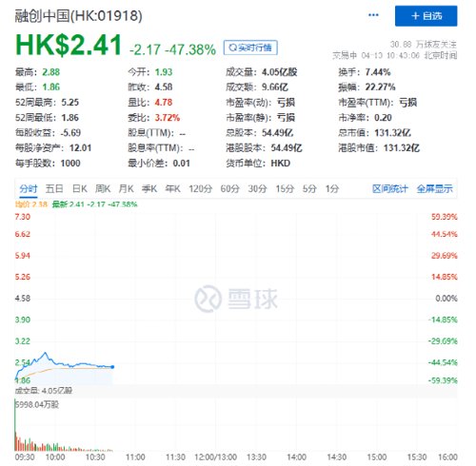Open the 5分 interval chart

pos(309,189)
